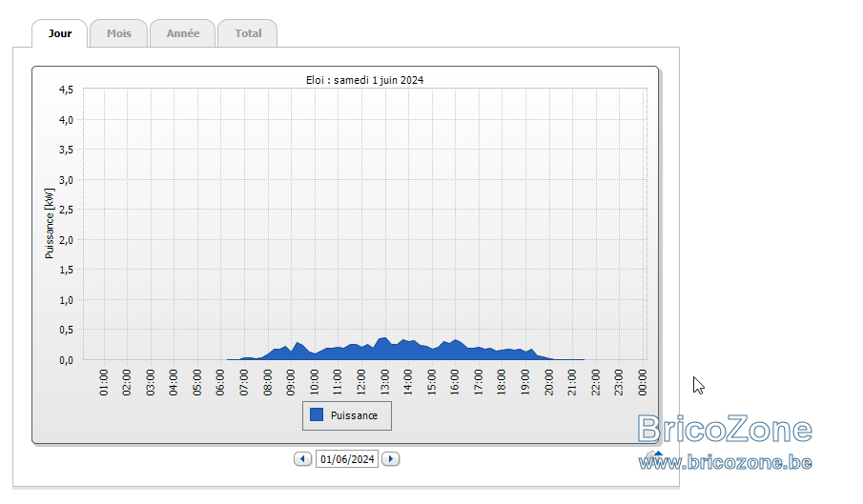The width and height of the screenshot is (863, 504).
Task: Click the 01:00 time label
Action: (104, 383)
